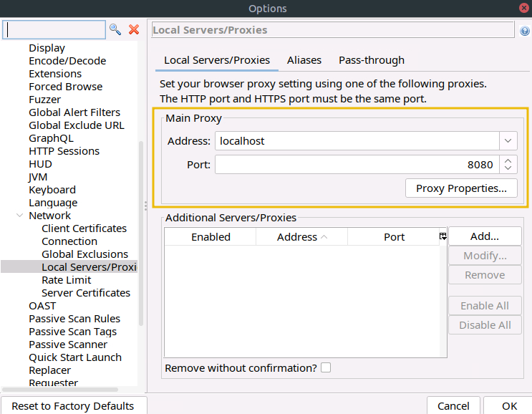Select Passive Scan Rules

click(74, 319)
